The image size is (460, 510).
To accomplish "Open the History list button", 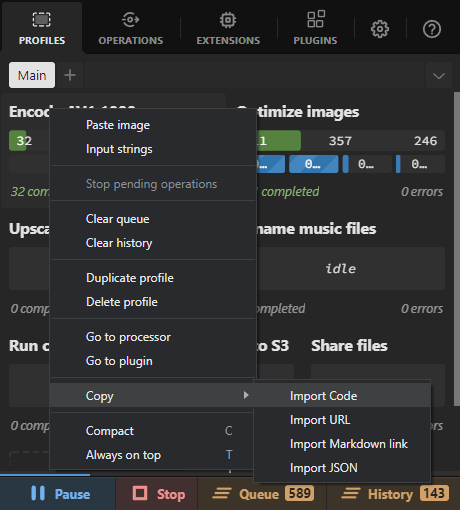I will click(393, 494).
